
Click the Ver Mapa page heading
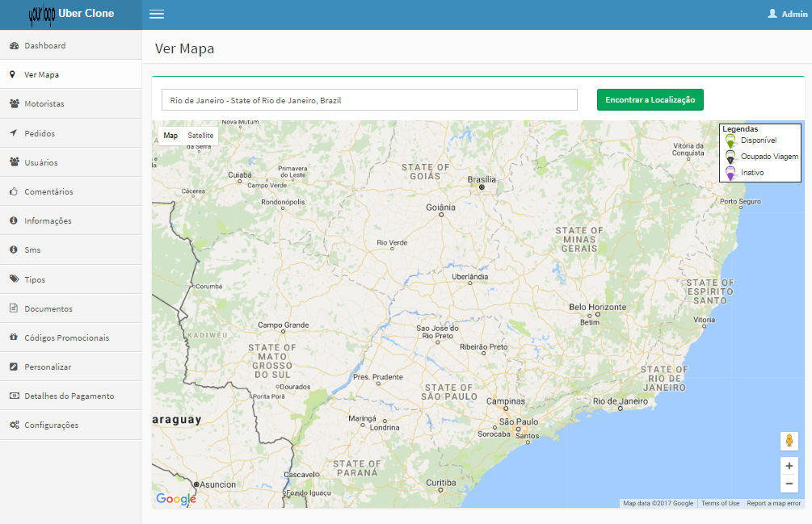[x=184, y=48]
